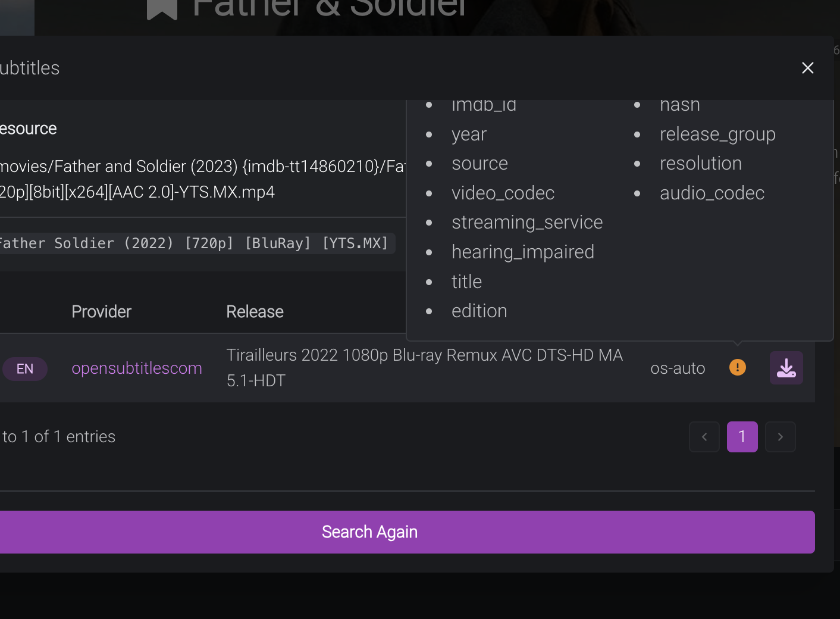The width and height of the screenshot is (840, 619).
Task: Select the edition token option
Action: tap(479, 311)
